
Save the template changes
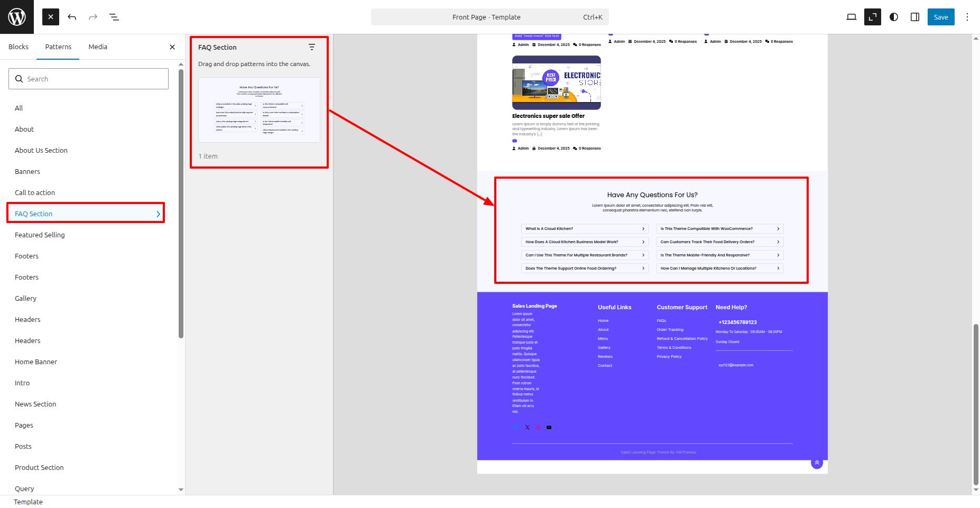[x=941, y=17]
